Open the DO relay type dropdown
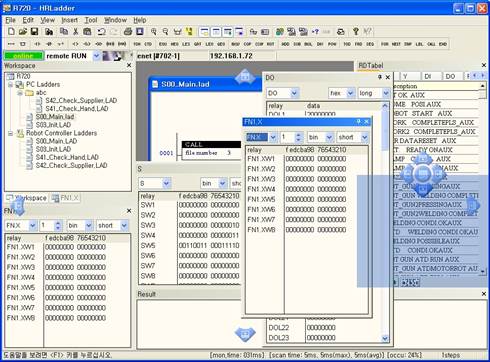Image resolution: width=490 pixels, height=362 pixels. [294, 93]
